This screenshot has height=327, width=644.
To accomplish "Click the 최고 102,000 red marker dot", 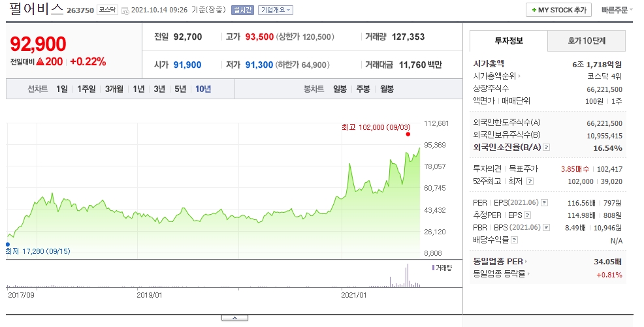I will pyautogui.click(x=408, y=134).
